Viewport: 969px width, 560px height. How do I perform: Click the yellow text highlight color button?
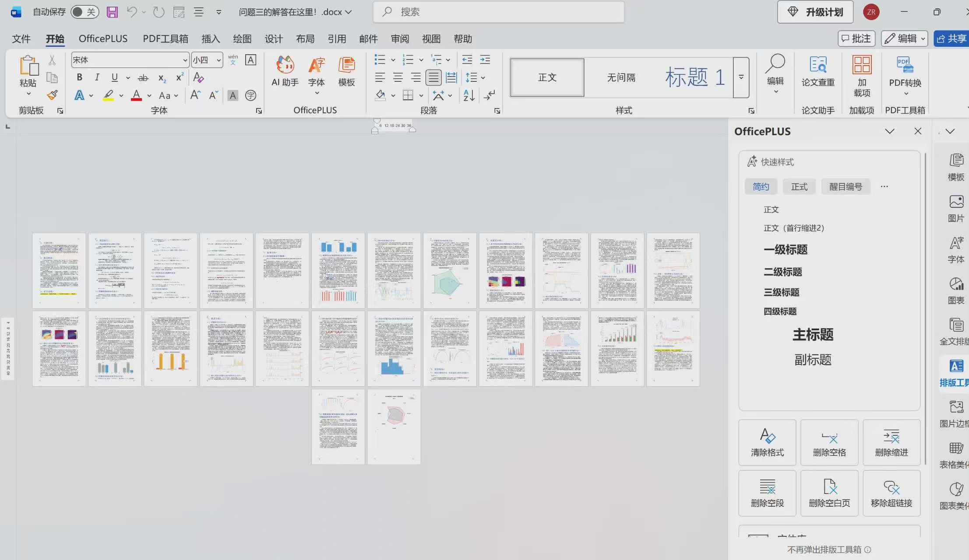(109, 95)
